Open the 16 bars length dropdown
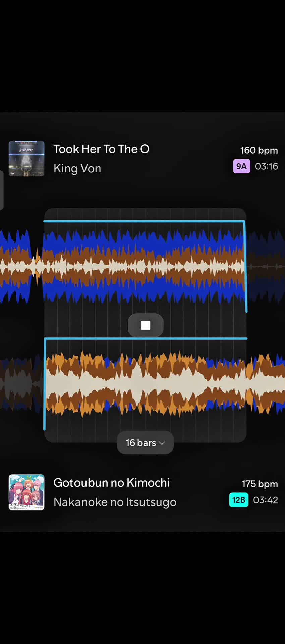Screen dimensions: 285x644 [145, 443]
